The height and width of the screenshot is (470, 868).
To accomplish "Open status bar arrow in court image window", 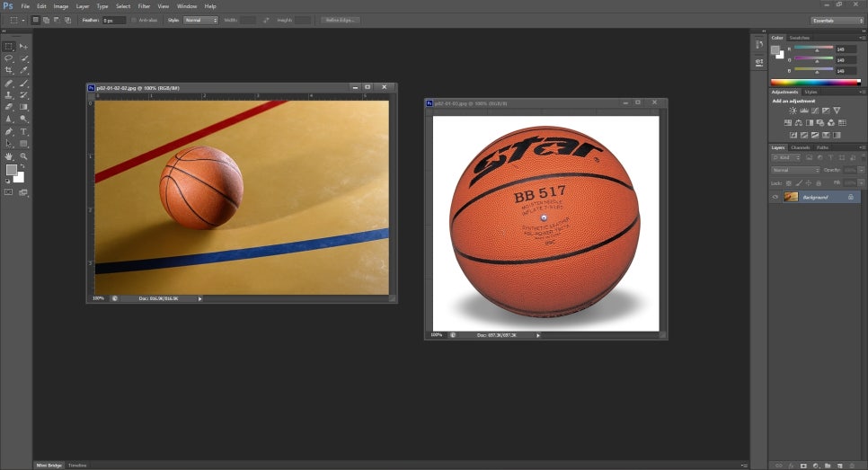I will [199, 298].
